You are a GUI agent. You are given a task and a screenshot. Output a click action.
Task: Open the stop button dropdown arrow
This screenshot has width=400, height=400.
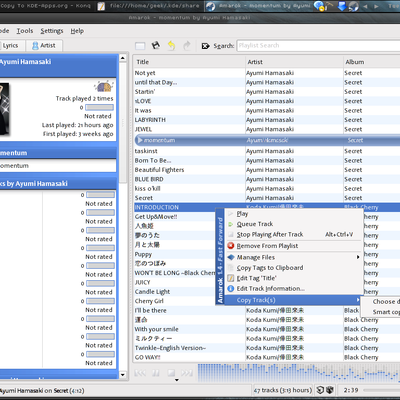coord(177,380)
